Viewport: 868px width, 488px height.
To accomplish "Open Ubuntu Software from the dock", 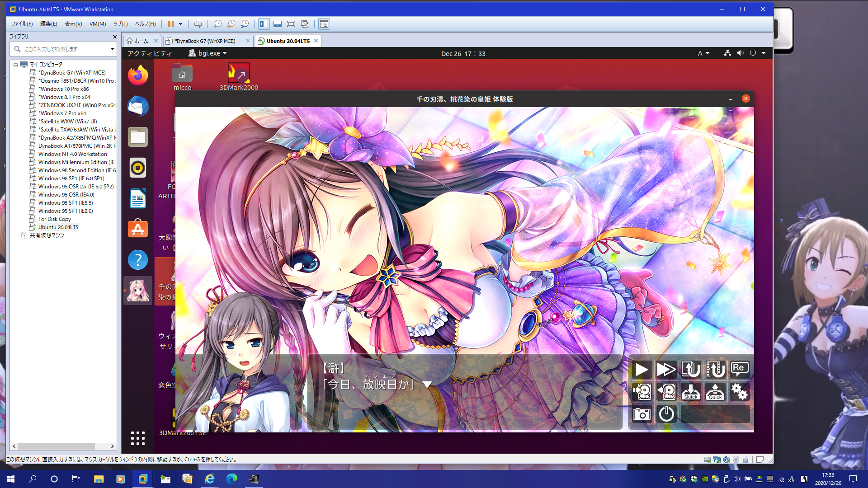I will pyautogui.click(x=138, y=229).
